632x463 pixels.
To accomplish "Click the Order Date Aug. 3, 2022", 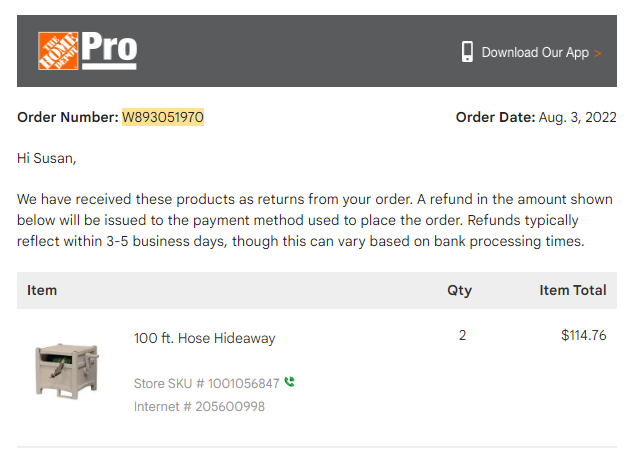I will coord(536,117).
